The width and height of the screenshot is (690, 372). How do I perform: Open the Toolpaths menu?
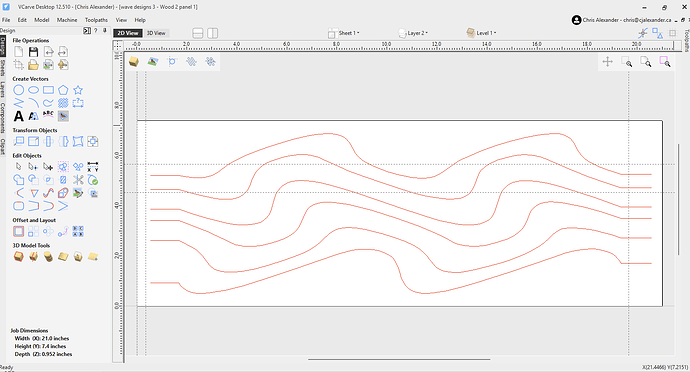(x=96, y=20)
